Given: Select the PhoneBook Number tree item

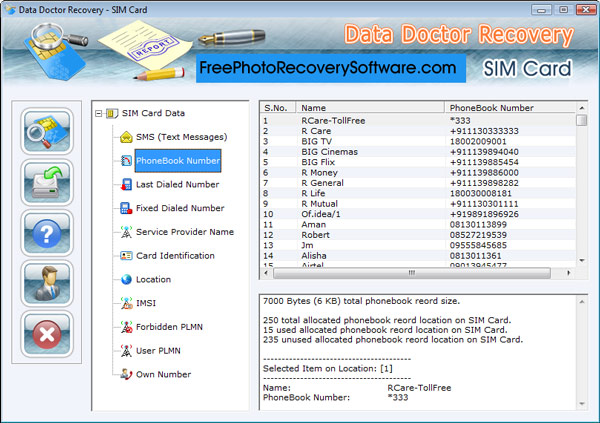Looking at the screenshot, I should (x=178, y=161).
